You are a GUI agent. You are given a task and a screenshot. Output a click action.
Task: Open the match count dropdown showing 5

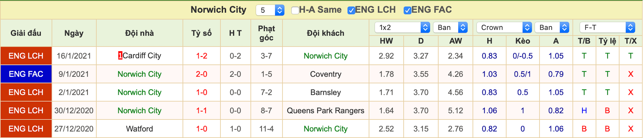click(x=270, y=10)
